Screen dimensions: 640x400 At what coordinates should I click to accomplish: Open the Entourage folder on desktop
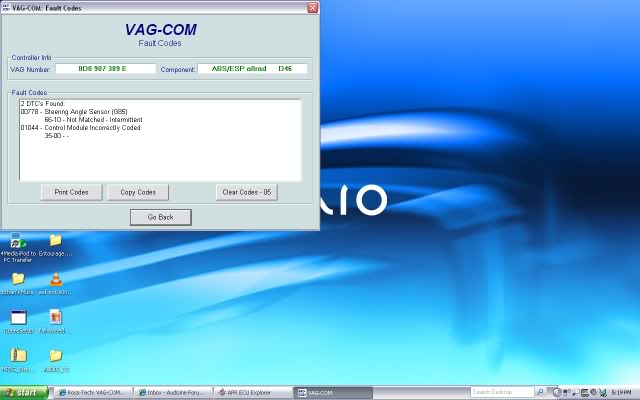tap(55, 241)
